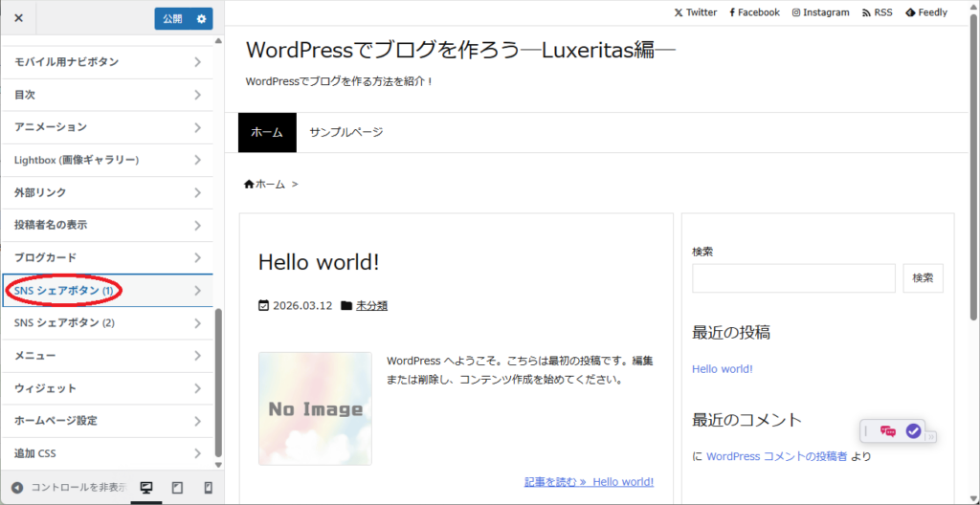Image resolution: width=980 pixels, height=505 pixels.
Task: Click the No Image post thumbnail
Action: pos(315,408)
